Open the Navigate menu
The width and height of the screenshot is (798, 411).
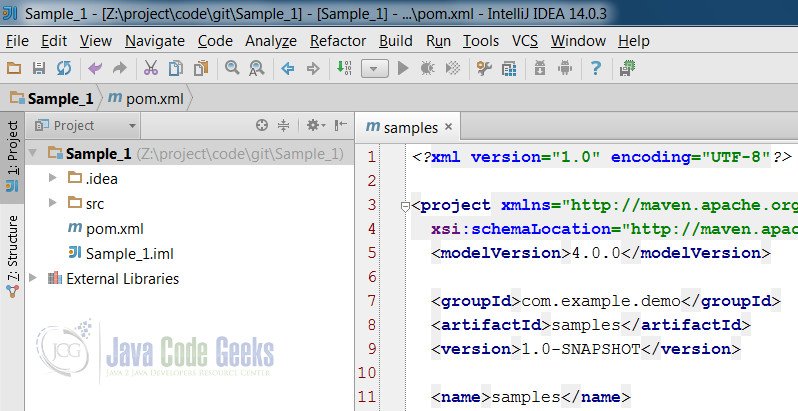pos(155,41)
